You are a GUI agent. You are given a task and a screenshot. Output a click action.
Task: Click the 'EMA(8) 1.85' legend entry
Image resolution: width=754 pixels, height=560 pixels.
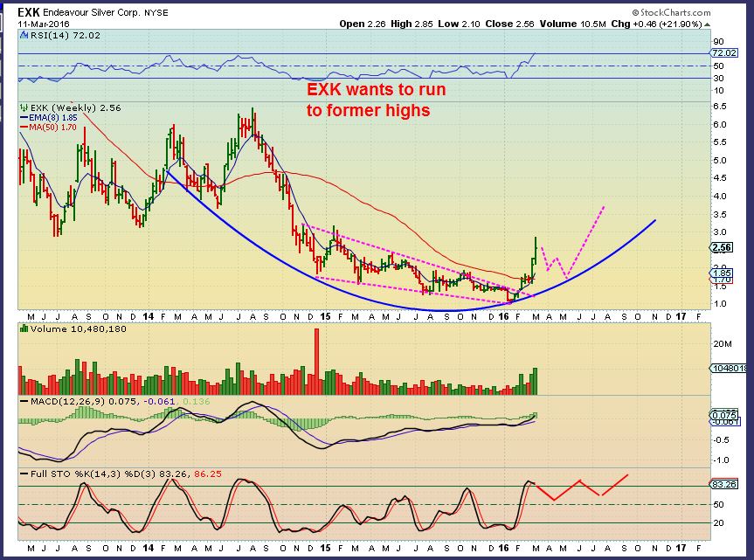tap(49, 118)
